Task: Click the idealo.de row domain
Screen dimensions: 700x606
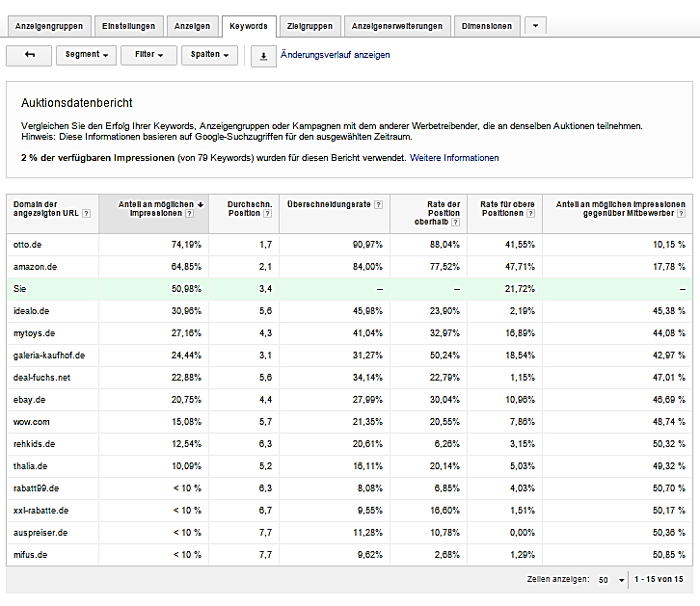Action: (31, 311)
